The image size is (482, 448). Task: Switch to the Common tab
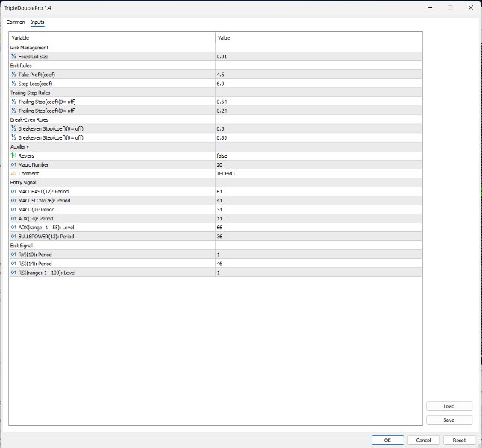pyautogui.click(x=16, y=22)
